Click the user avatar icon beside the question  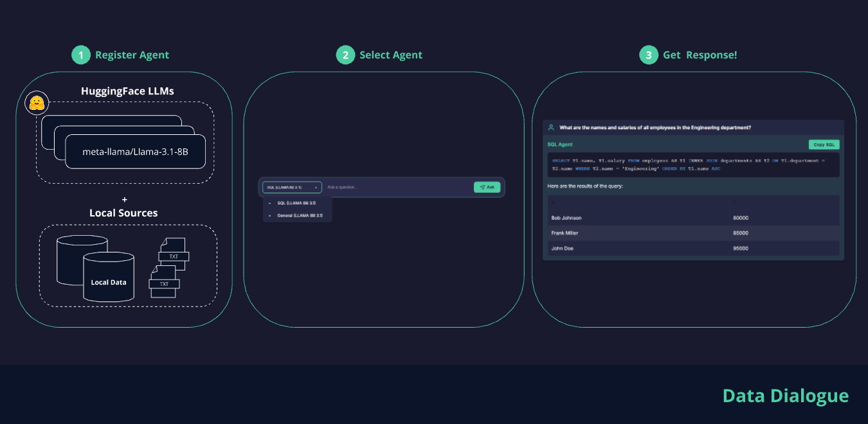coord(551,127)
